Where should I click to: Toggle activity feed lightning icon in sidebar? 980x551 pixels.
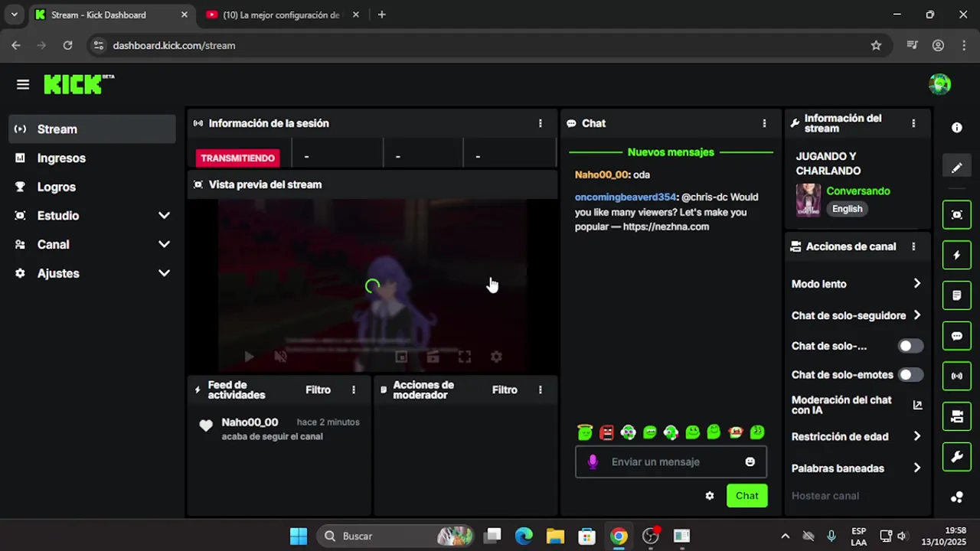click(957, 255)
